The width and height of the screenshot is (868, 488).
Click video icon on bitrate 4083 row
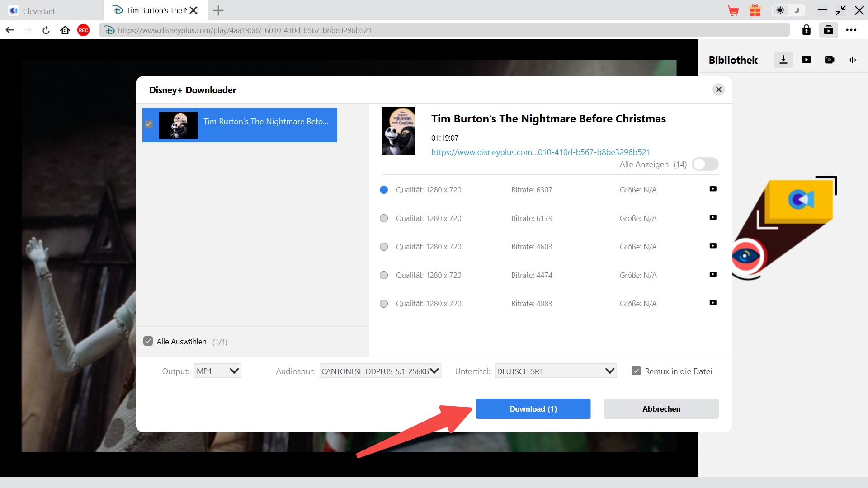(x=713, y=303)
